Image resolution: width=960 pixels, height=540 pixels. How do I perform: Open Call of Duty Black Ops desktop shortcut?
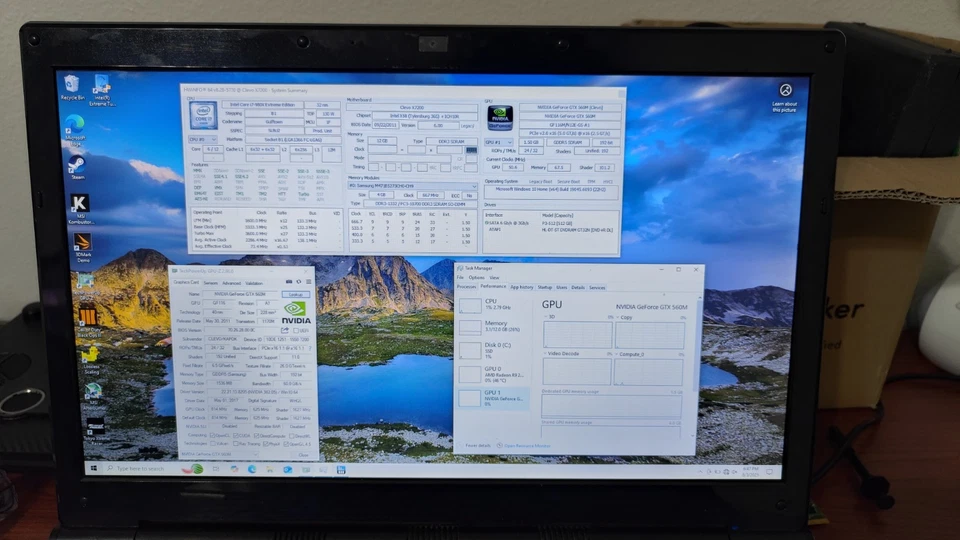pos(88,321)
